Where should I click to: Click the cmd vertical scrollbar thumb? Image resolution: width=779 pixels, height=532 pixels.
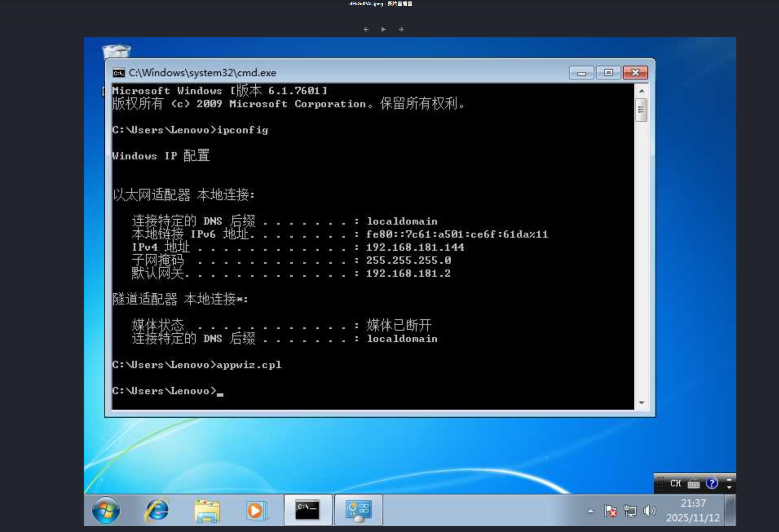point(642,110)
